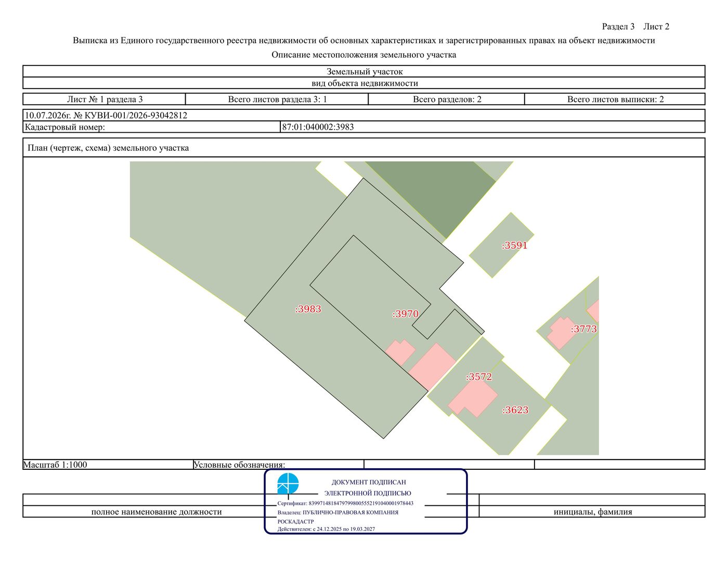Select parcel label :3970 on the plan
This screenshot has height=563, width=728.
point(405,314)
